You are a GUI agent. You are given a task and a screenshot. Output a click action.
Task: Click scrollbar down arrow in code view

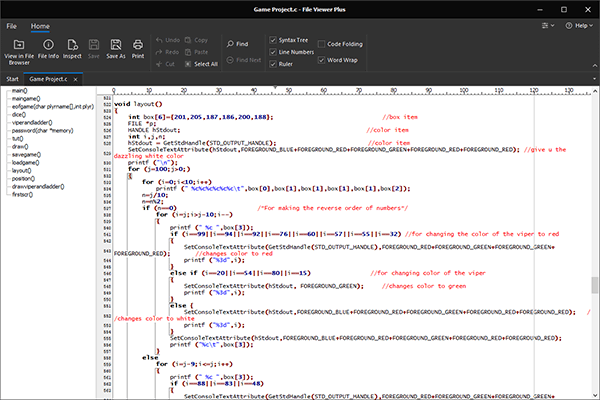595,395
